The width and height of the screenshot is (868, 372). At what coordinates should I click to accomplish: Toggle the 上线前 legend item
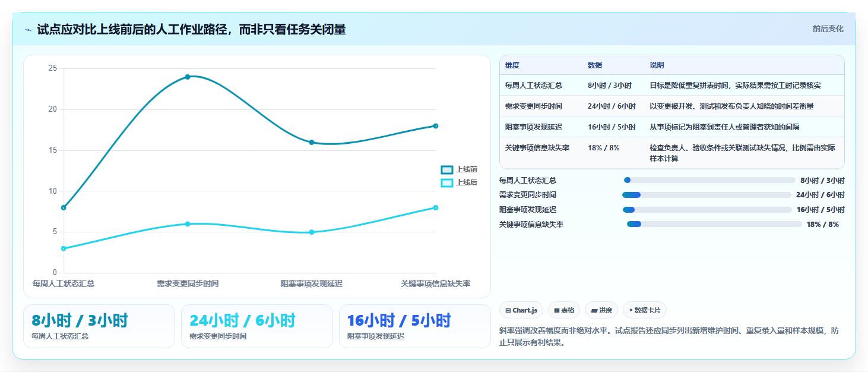click(x=459, y=169)
